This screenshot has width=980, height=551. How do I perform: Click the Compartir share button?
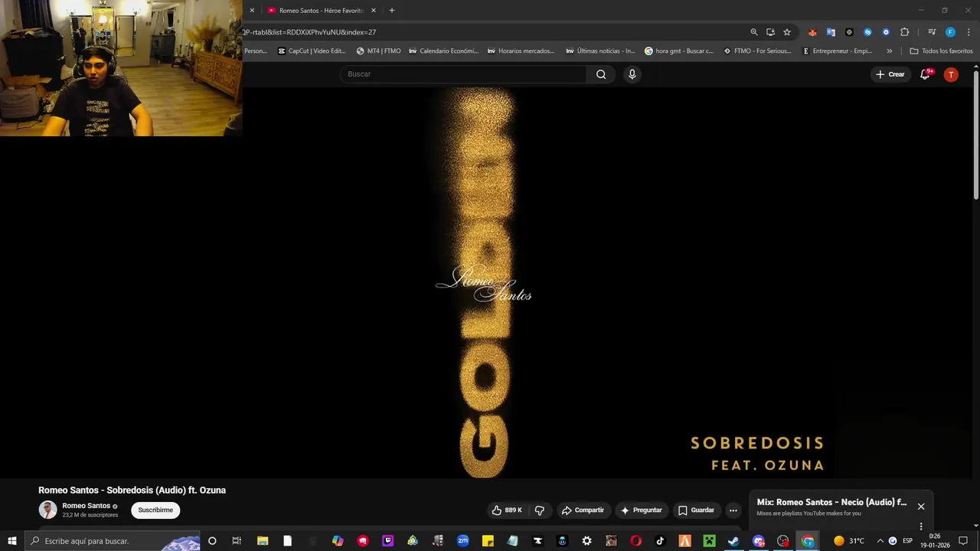583,510
